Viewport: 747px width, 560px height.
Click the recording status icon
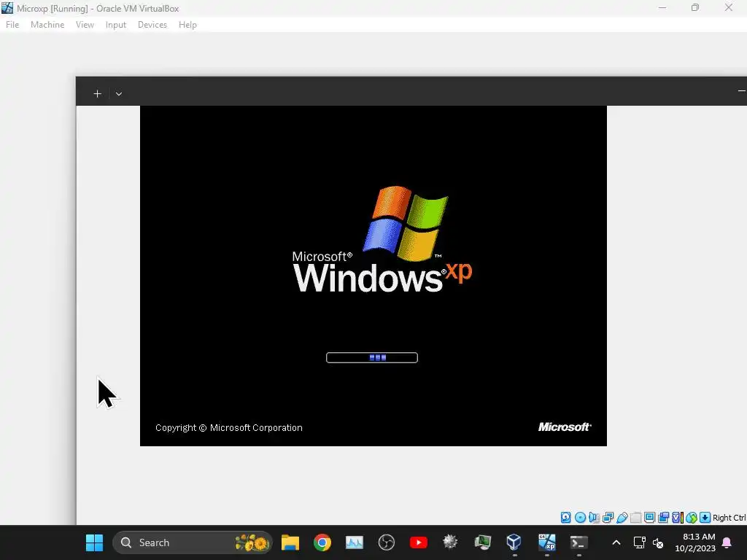[663, 518]
